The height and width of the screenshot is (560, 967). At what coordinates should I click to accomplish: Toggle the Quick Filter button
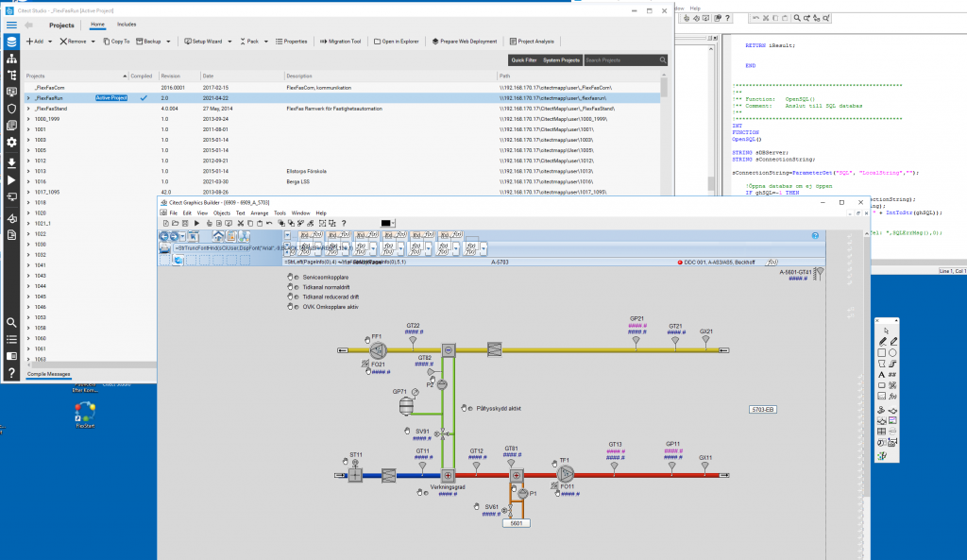coord(523,59)
